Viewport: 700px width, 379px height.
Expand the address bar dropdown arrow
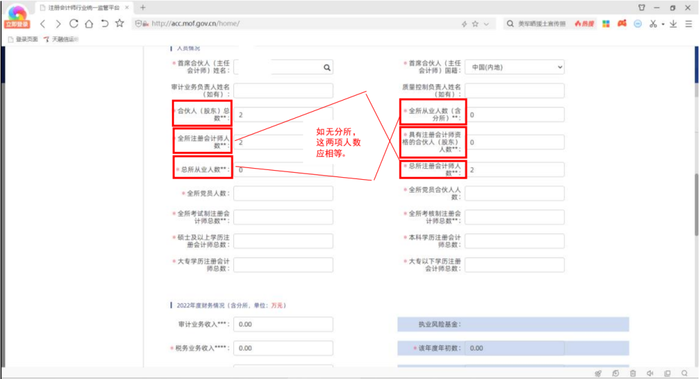pos(487,24)
